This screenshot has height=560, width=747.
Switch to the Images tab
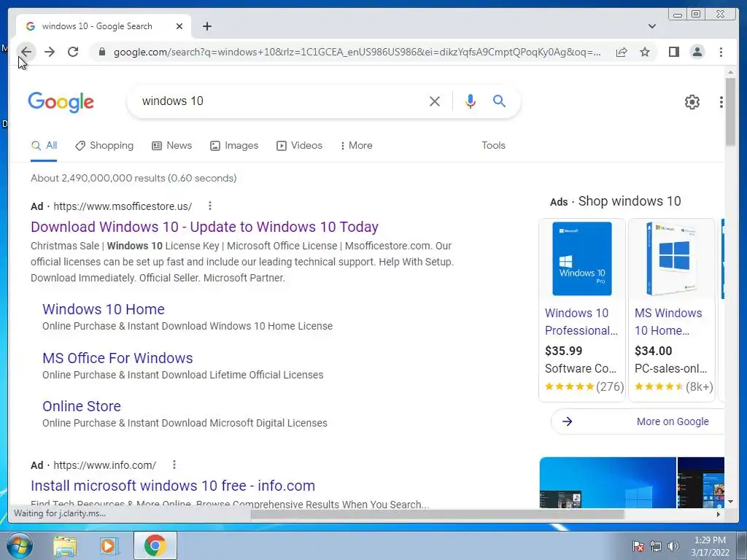234,146
